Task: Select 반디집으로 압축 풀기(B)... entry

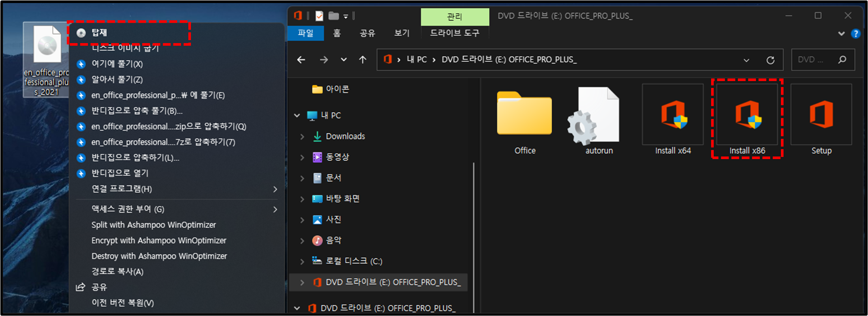Action: [137, 111]
